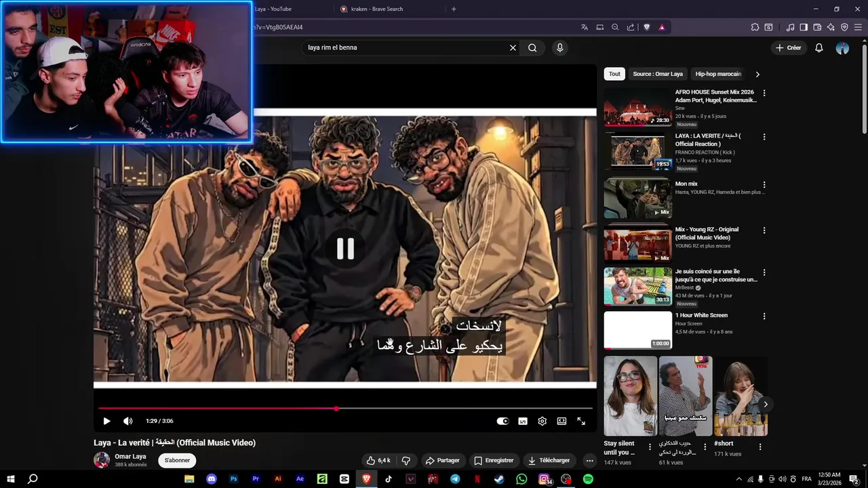Open the 'Mon mix' playlist thumbnail

(x=637, y=198)
